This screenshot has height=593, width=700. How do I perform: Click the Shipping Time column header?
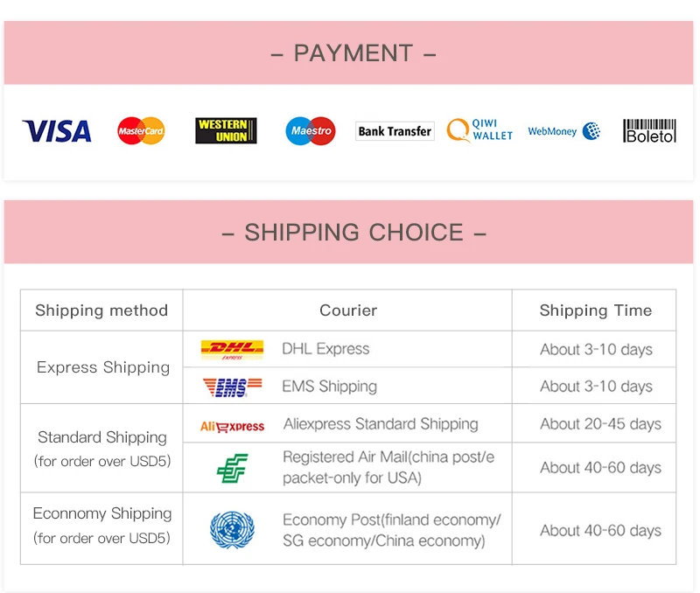point(595,310)
